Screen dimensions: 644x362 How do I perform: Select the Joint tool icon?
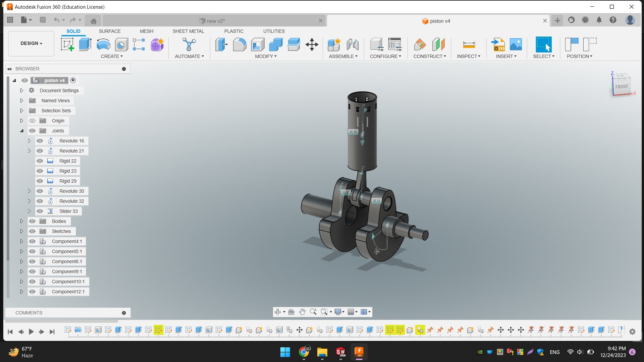point(352,44)
